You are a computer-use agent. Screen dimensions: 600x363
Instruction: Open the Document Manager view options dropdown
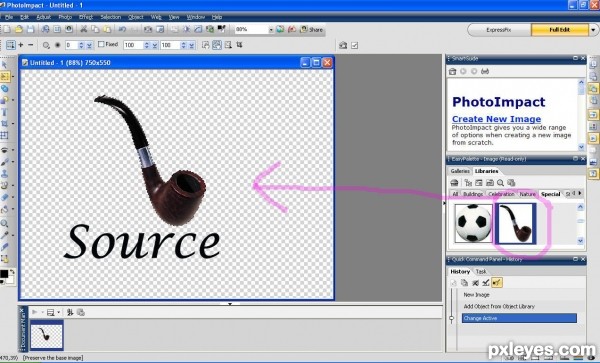click(59, 313)
